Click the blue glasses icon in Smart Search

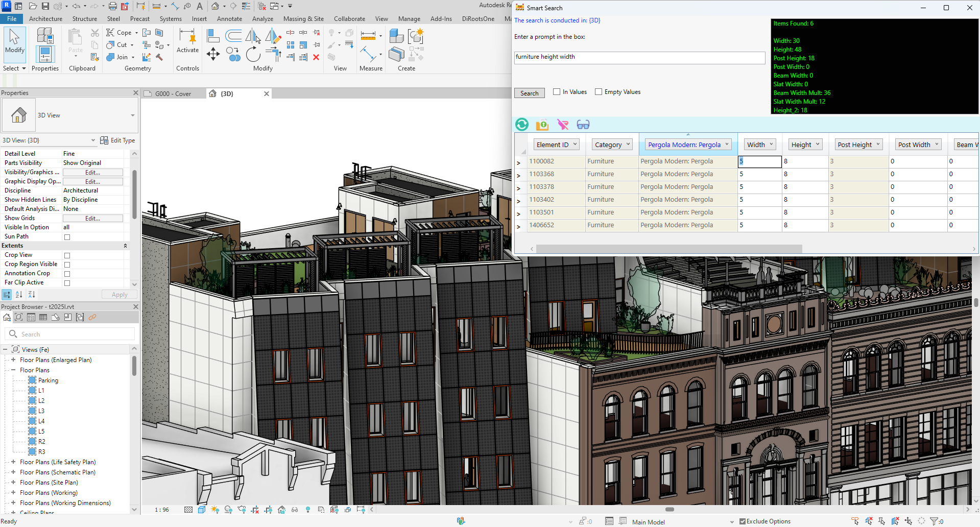[x=583, y=125]
